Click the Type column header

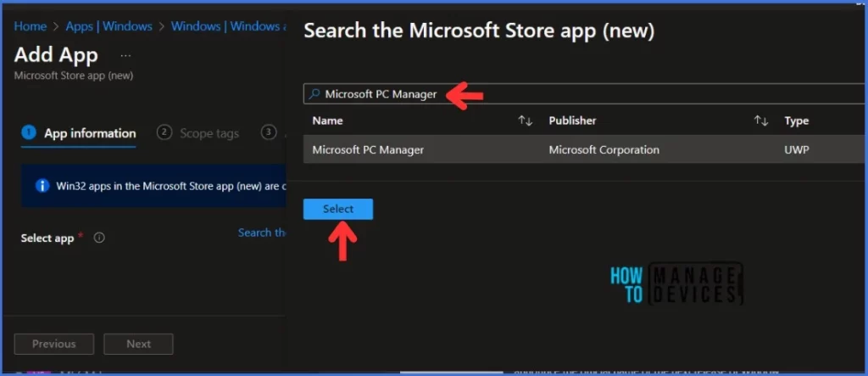(x=797, y=121)
